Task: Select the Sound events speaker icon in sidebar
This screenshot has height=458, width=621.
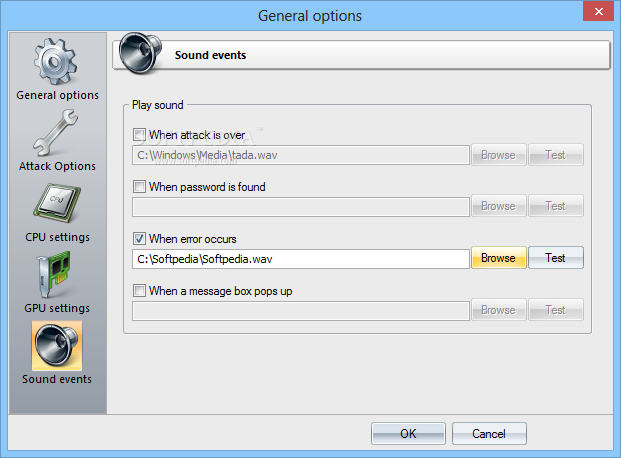Action: tap(57, 345)
